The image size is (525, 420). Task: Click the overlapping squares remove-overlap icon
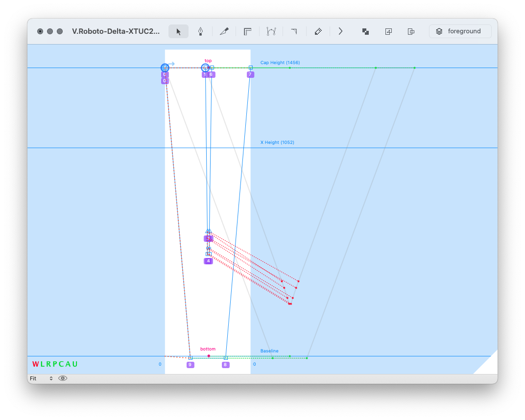point(365,31)
